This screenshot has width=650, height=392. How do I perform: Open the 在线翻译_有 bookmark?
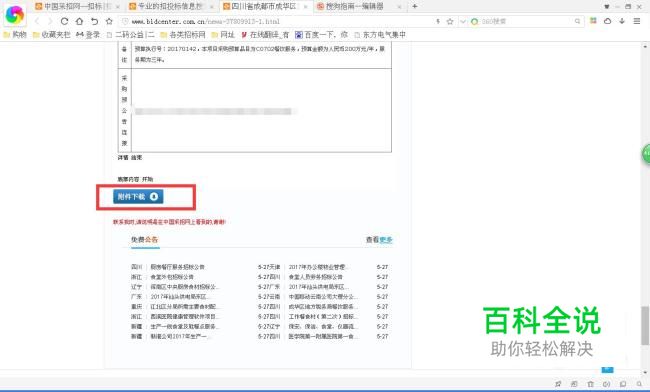(265, 35)
